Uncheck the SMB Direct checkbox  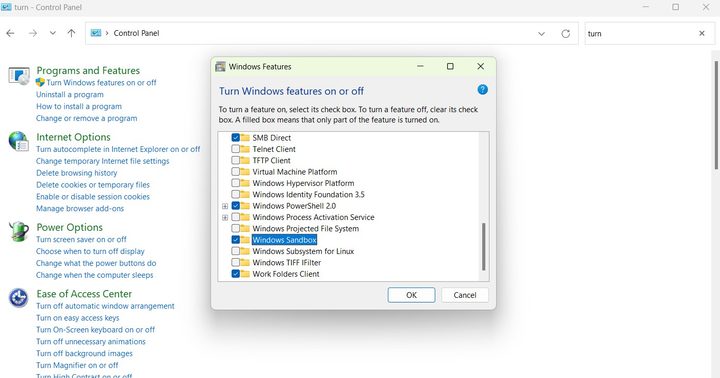(236, 138)
